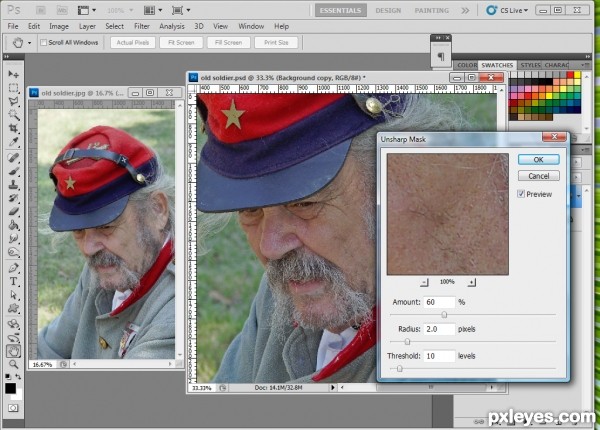Open the Analysis menu

[172, 26]
